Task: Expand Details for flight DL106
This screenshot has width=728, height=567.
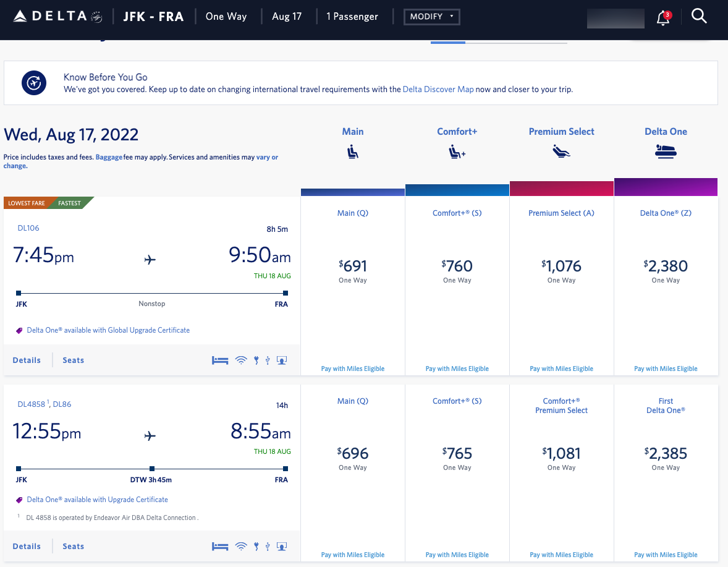Action: point(27,359)
